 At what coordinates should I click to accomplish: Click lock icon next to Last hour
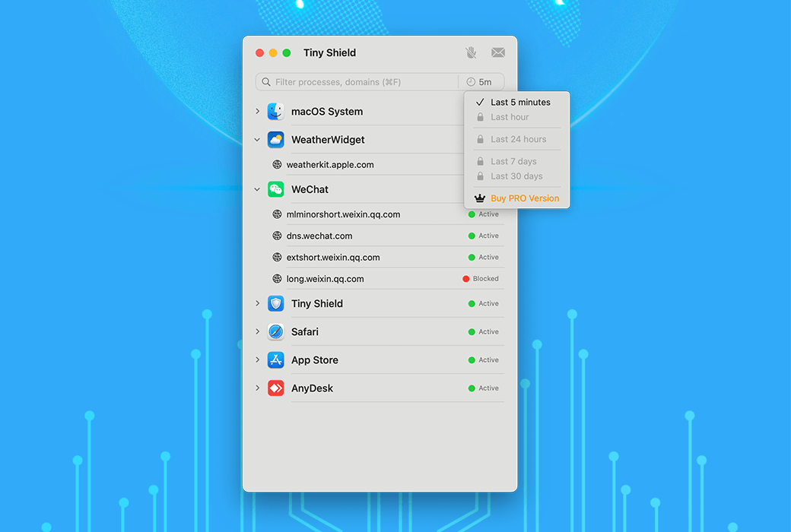(x=480, y=117)
